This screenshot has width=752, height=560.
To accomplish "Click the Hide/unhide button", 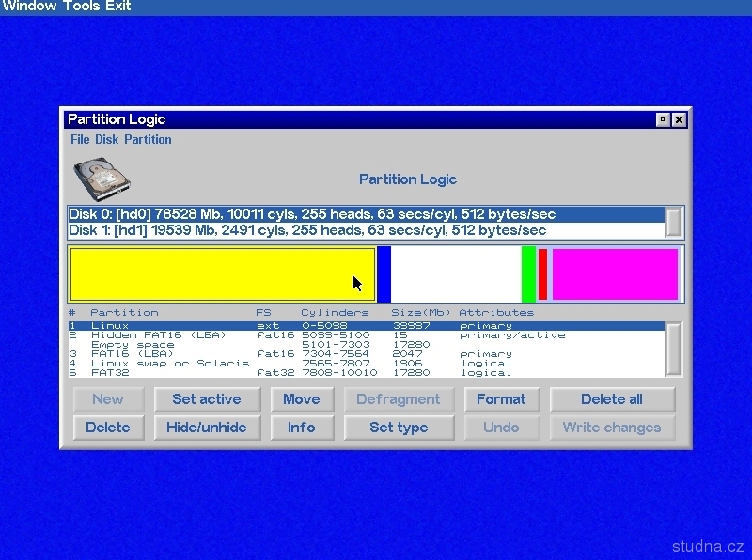I will coord(207,428).
